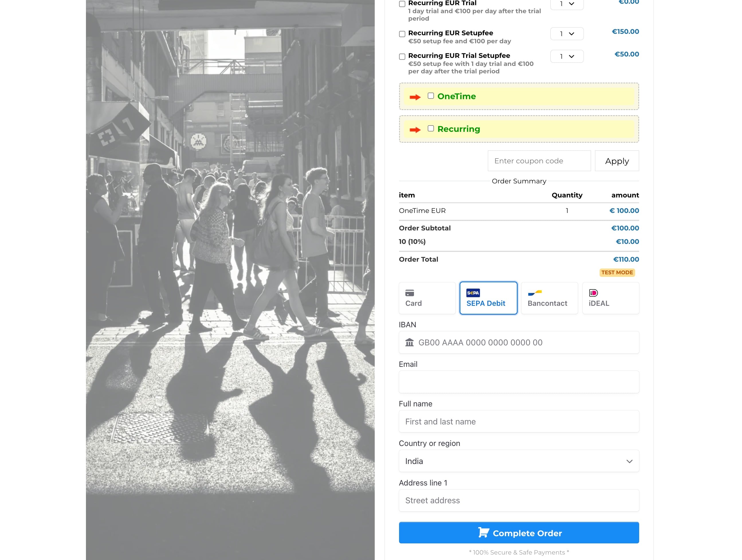Focus the Email input field
742x560 pixels.
[x=519, y=382]
